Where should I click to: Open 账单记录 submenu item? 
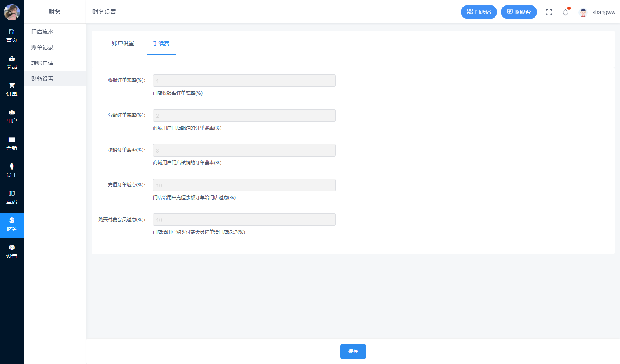coord(42,47)
